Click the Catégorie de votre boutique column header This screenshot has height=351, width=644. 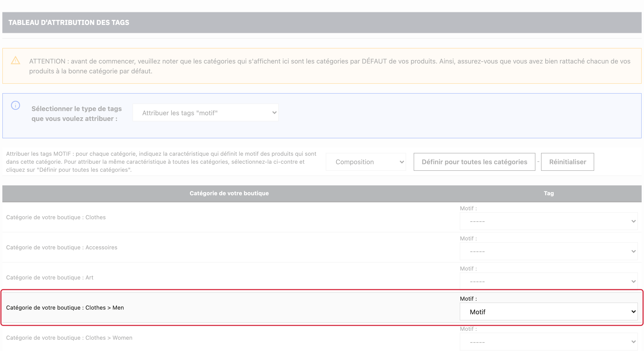pos(229,193)
